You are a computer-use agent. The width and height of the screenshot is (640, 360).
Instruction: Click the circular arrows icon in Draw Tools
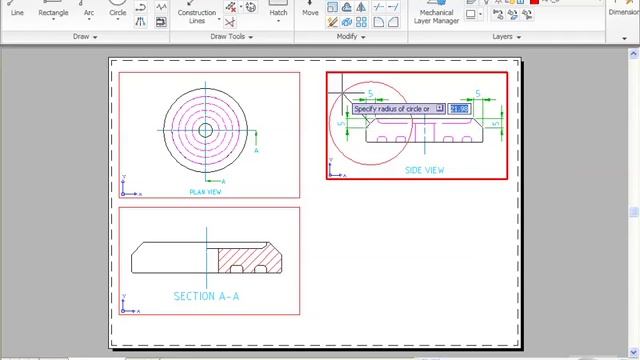[251, 7]
